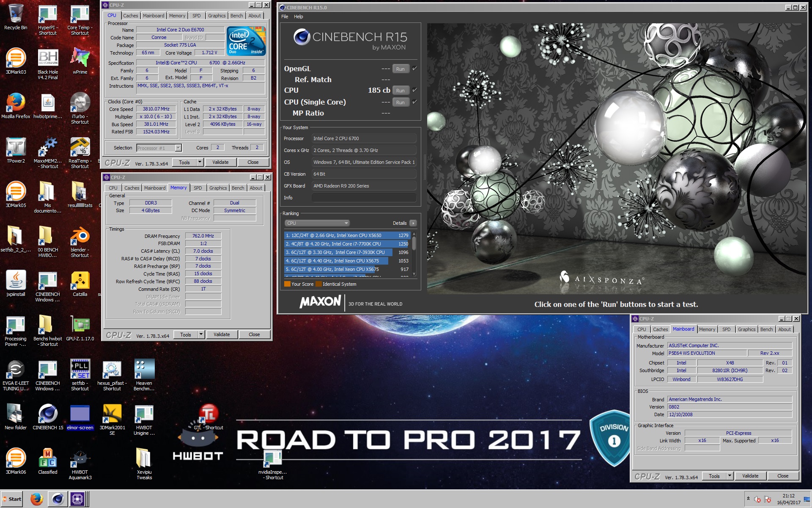This screenshot has height=508, width=812.
Task: Open HWBOT Unigine desktop icon
Action: (x=144, y=414)
